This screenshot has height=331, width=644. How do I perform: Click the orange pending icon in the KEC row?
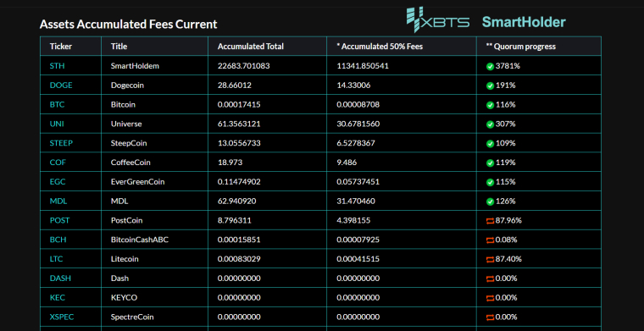pos(490,298)
